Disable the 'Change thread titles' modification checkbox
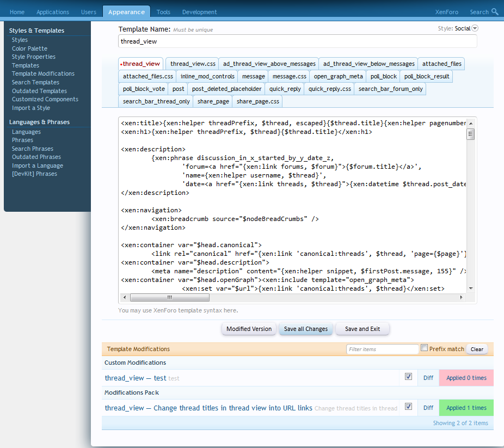Image resolution: width=504 pixels, height=448 pixels. coord(408,407)
